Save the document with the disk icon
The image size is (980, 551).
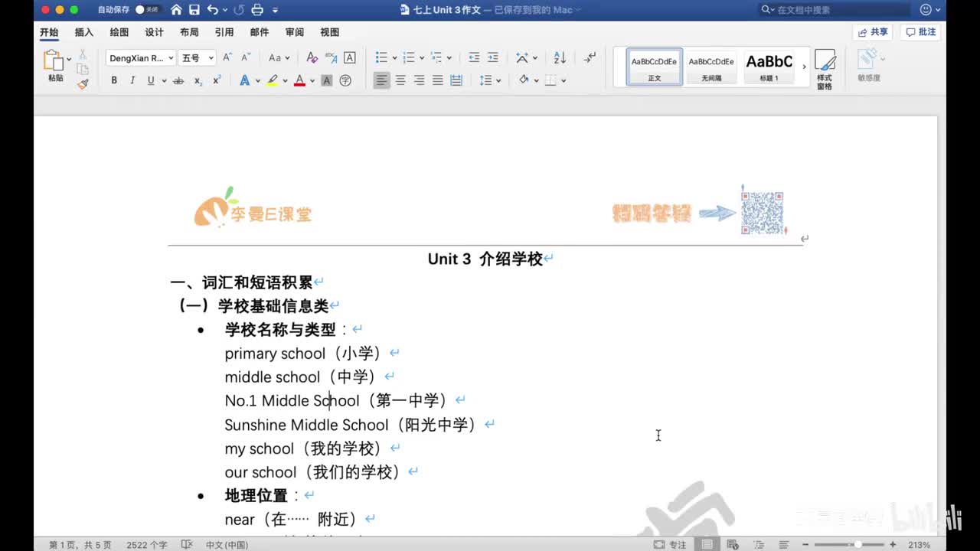194,9
